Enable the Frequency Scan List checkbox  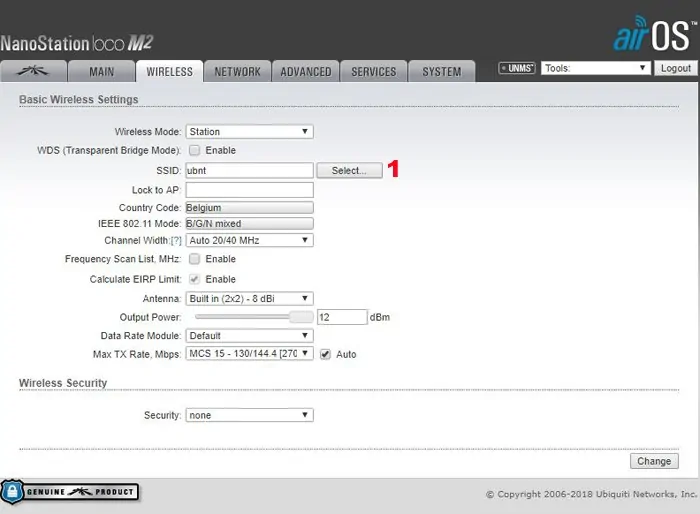pos(195,259)
